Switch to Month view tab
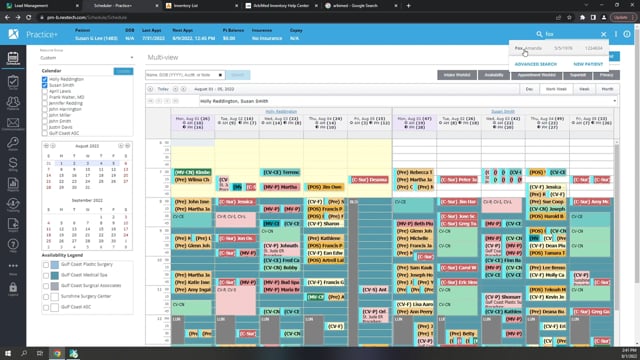This screenshot has height=360, width=640. click(x=607, y=89)
